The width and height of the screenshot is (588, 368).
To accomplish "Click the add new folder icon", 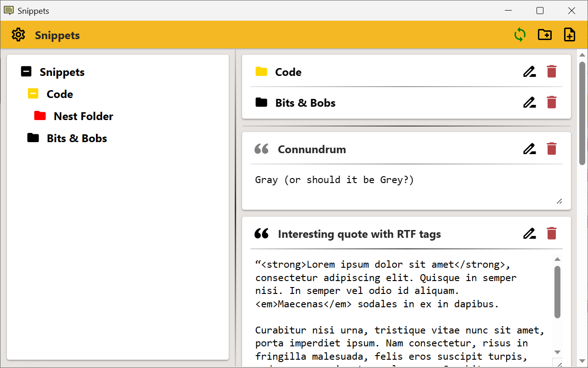I will click(544, 35).
